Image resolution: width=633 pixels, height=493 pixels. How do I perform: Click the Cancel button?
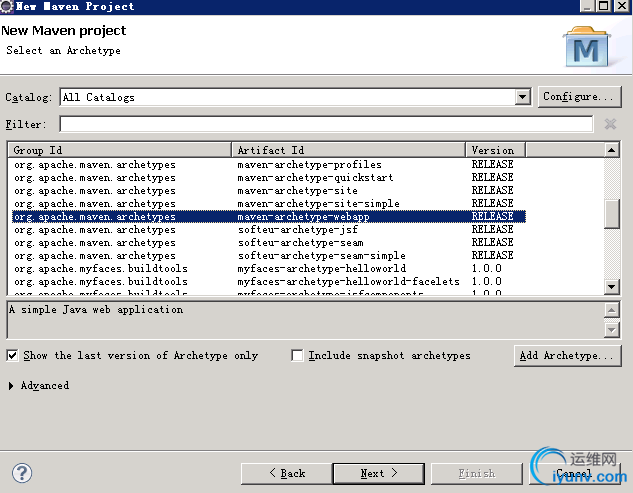(574, 473)
